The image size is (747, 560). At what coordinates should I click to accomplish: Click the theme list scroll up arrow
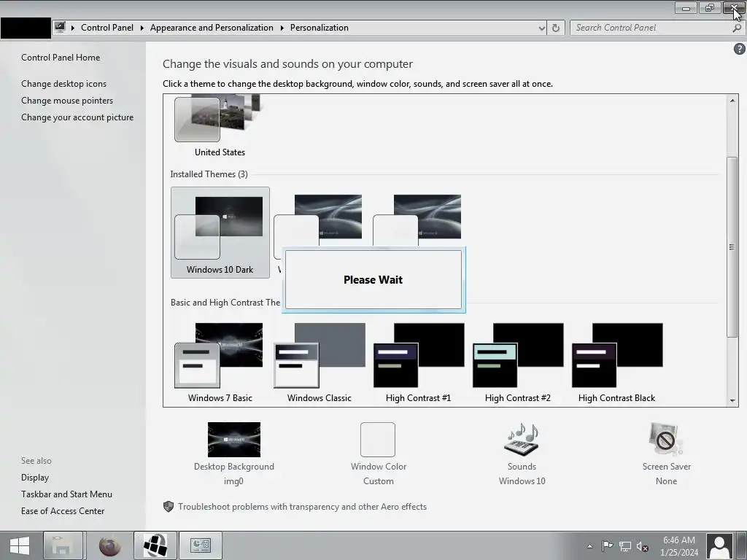point(732,101)
